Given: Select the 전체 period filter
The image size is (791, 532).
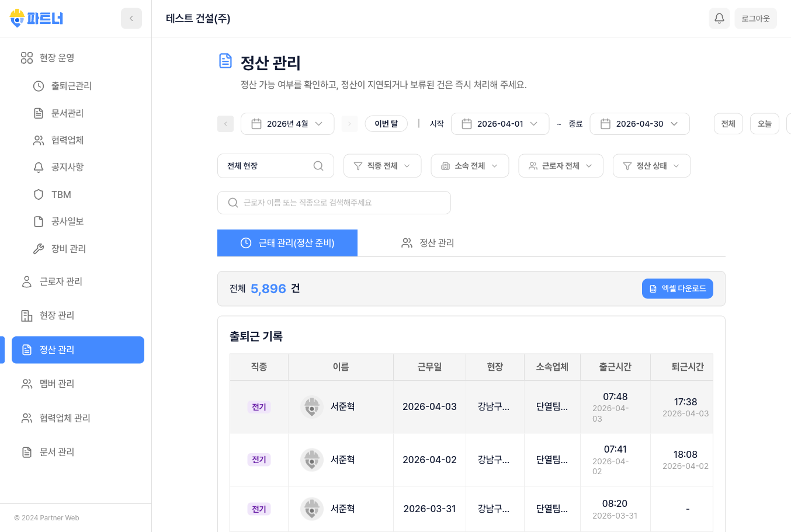Looking at the screenshot, I should pyautogui.click(x=728, y=123).
